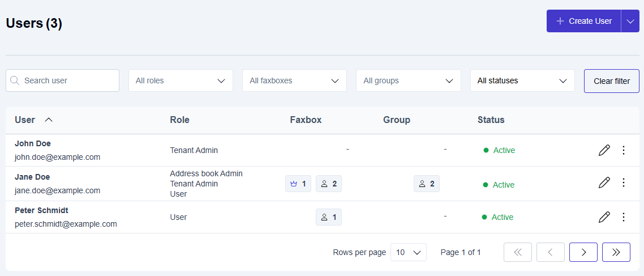
Task: Click peter.schmidt@example.com email
Action: [66, 224]
